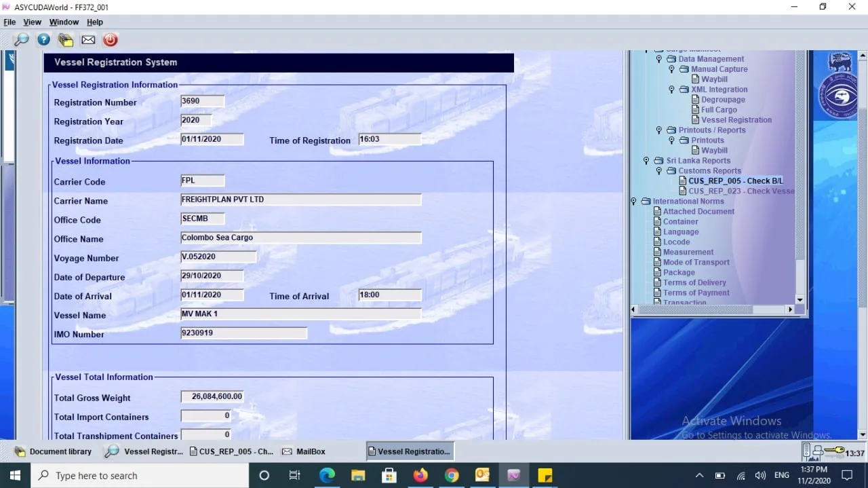Collapse the Customs Reports node
This screenshot has height=488, width=868.
pyautogui.click(x=659, y=171)
